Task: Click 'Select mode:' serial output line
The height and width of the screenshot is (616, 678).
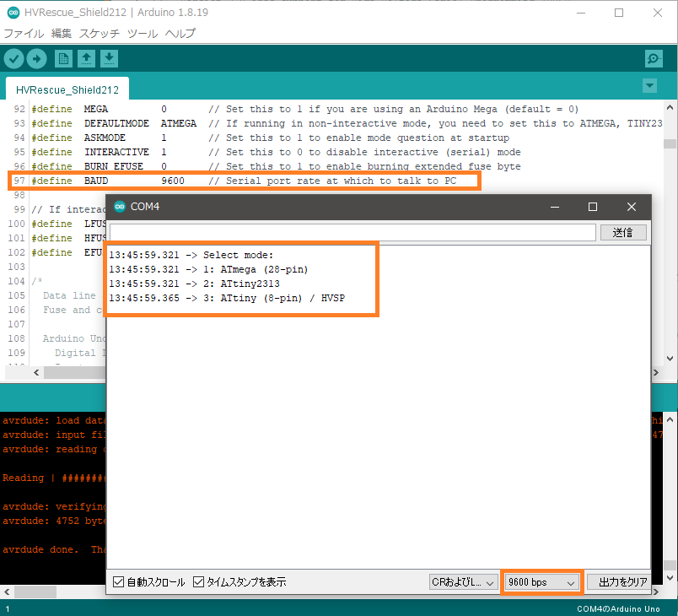Action: click(x=191, y=255)
